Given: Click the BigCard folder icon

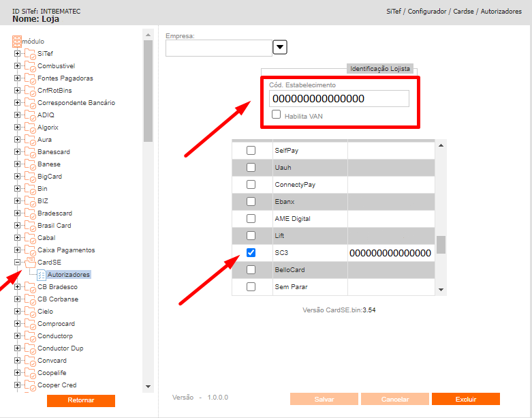Looking at the screenshot, I should (x=30, y=176).
